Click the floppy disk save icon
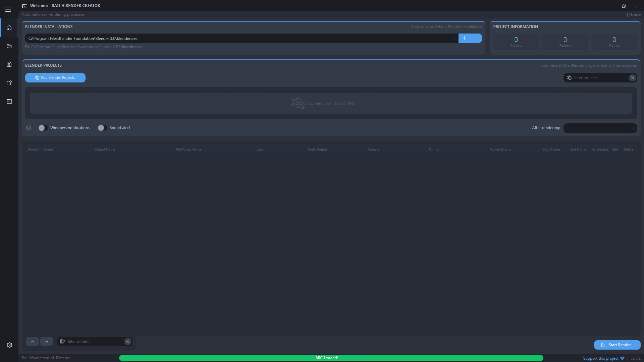This screenshot has height=362, width=644. 9,64
